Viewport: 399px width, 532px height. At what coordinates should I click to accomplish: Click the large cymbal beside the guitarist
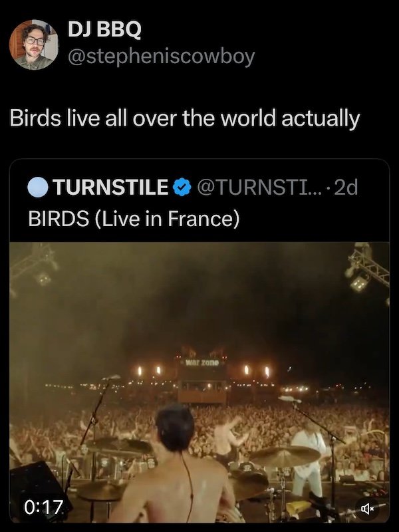coord(285,456)
